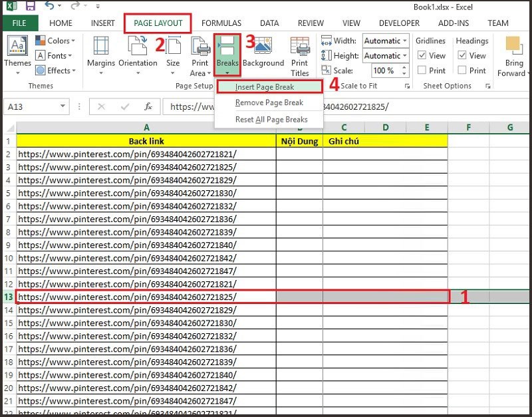Cancel the formula bar entry

(x=101, y=106)
